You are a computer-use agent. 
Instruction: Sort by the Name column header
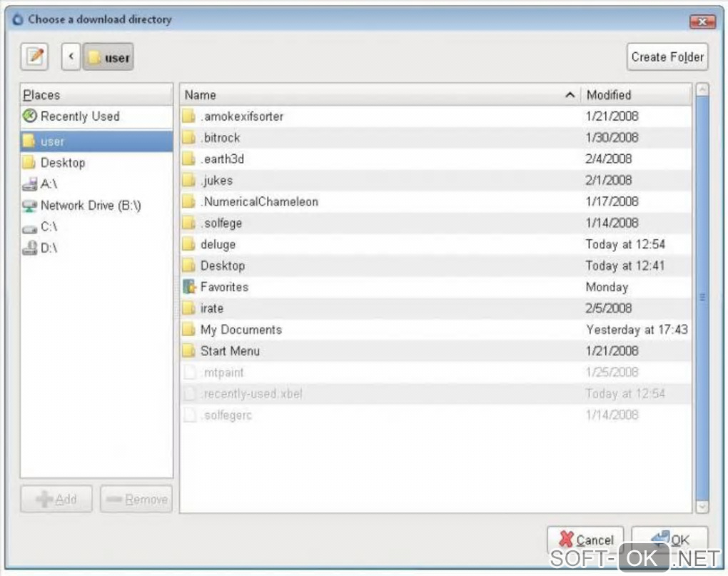point(380,95)
